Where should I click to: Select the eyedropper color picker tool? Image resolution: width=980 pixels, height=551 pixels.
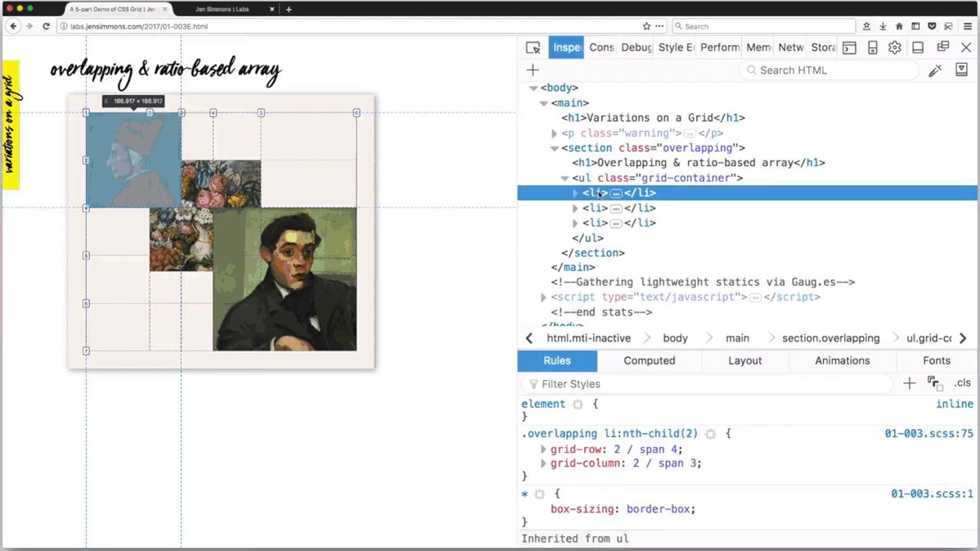(x=935, y=70)
